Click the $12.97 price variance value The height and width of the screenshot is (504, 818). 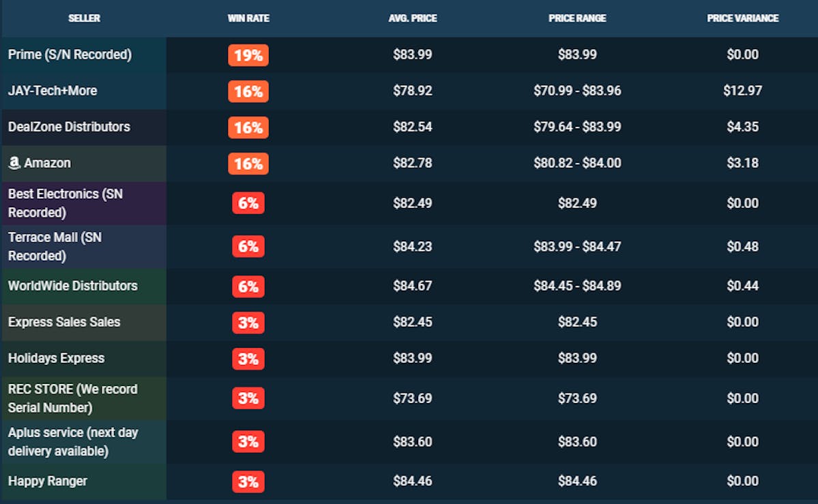click(742, 91)
